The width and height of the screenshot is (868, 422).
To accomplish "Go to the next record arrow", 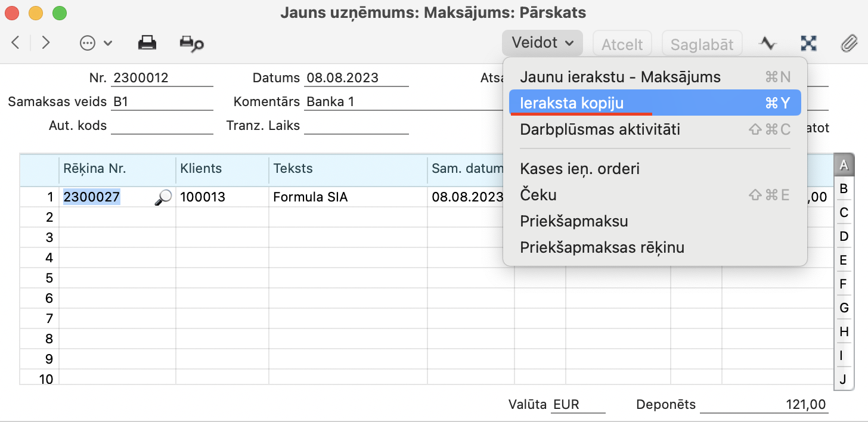I will pyautogui.click(x=46, y=43).
